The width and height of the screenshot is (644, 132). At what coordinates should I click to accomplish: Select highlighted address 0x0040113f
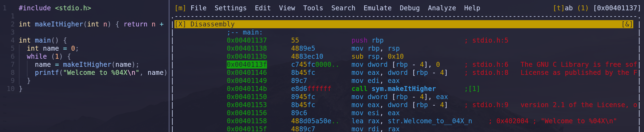coord(246,65)
